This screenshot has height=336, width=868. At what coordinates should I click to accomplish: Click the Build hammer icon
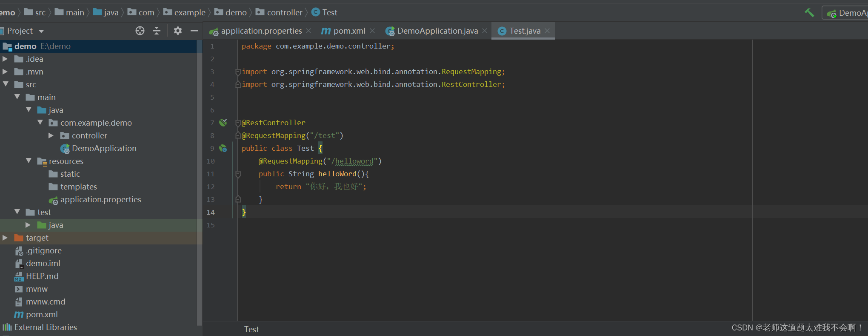tap(809, 13)
